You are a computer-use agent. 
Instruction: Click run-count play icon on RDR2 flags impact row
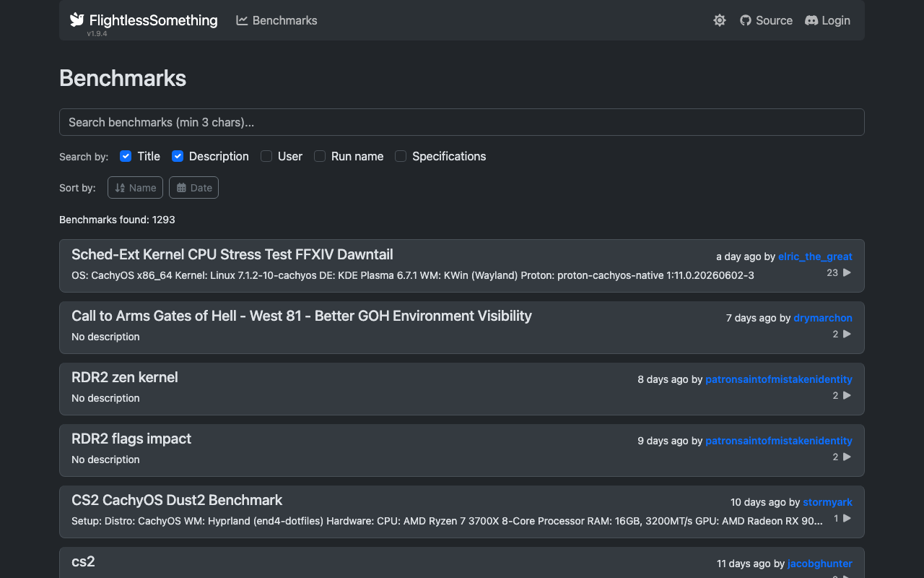(847, 457)
